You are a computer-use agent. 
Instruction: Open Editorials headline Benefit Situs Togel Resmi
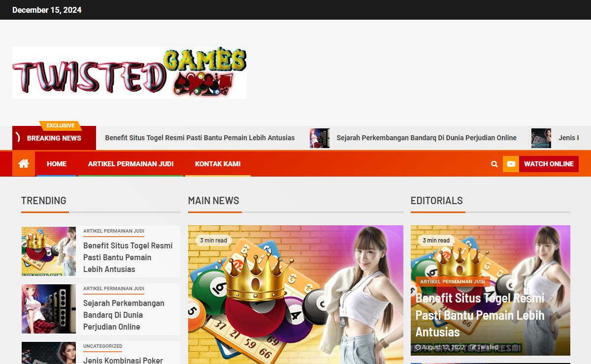tap(480, 315)
